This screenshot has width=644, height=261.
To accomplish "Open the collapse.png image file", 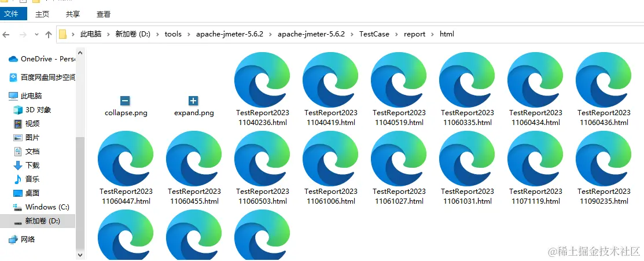I will click(126, 101).
